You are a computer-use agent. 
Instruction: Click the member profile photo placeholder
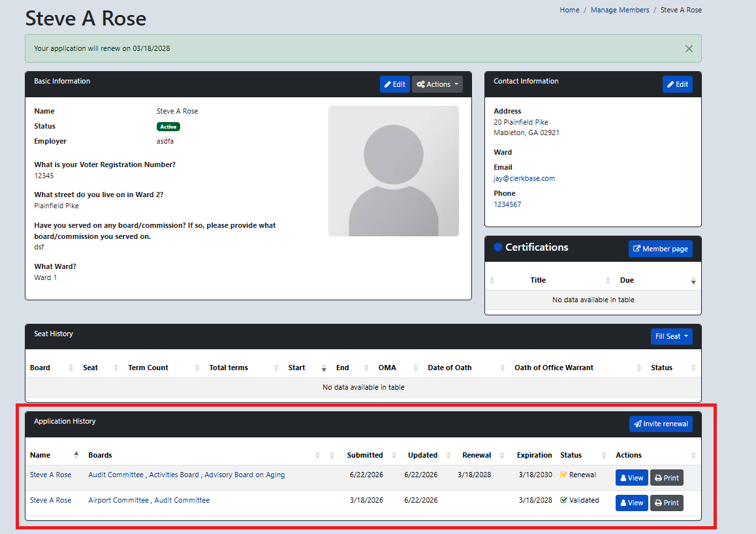click(394, 171)
